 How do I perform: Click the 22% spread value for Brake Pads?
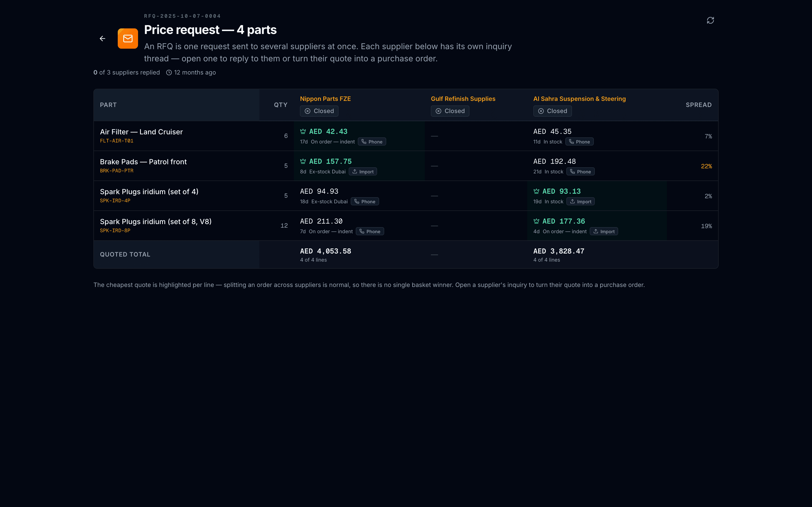[x=706, y=166]
